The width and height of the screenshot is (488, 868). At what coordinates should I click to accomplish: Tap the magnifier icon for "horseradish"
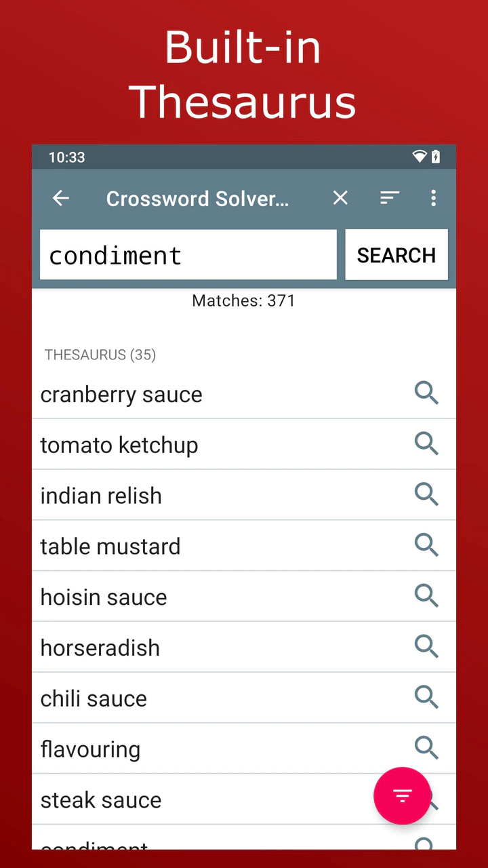426,647
